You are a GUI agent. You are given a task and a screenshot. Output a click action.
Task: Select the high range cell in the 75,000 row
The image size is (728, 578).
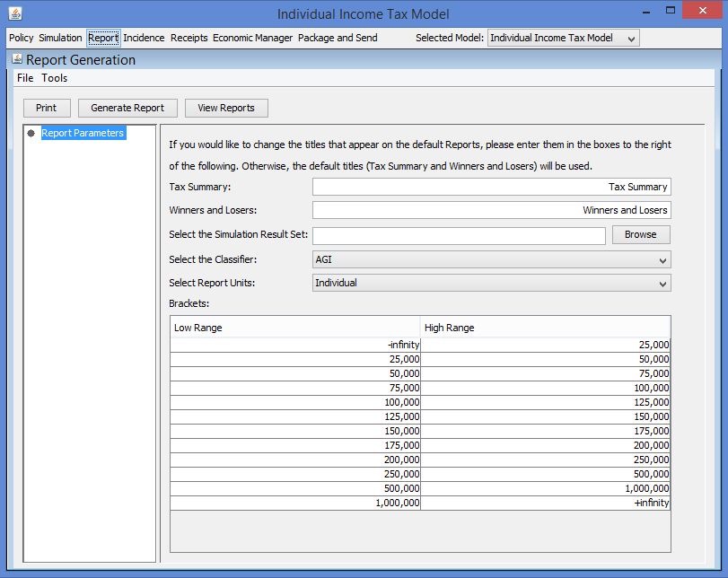pos(545,388)
